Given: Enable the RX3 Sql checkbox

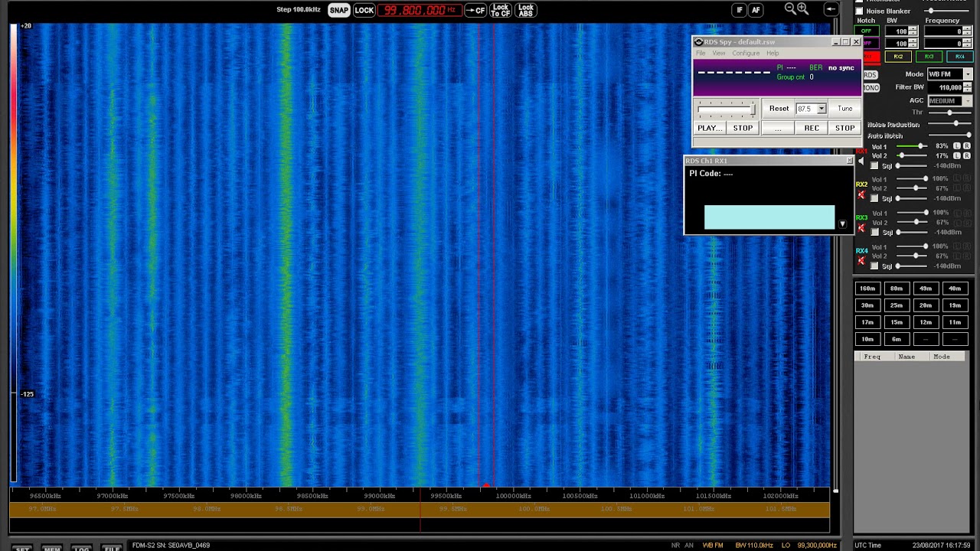Looking at the screenshot, I should point(874,232).
